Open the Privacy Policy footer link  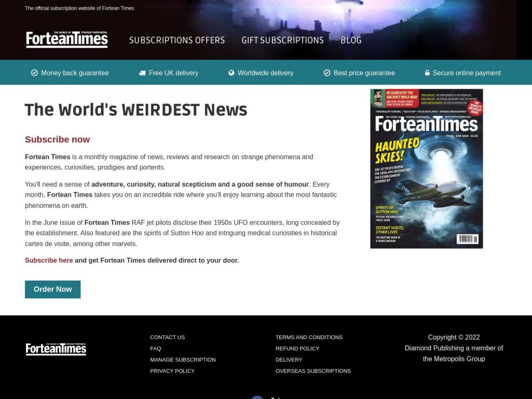[172, 371]
